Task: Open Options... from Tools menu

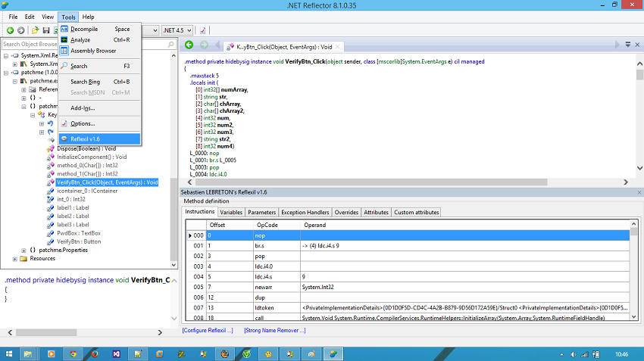Action: (100, 123)
